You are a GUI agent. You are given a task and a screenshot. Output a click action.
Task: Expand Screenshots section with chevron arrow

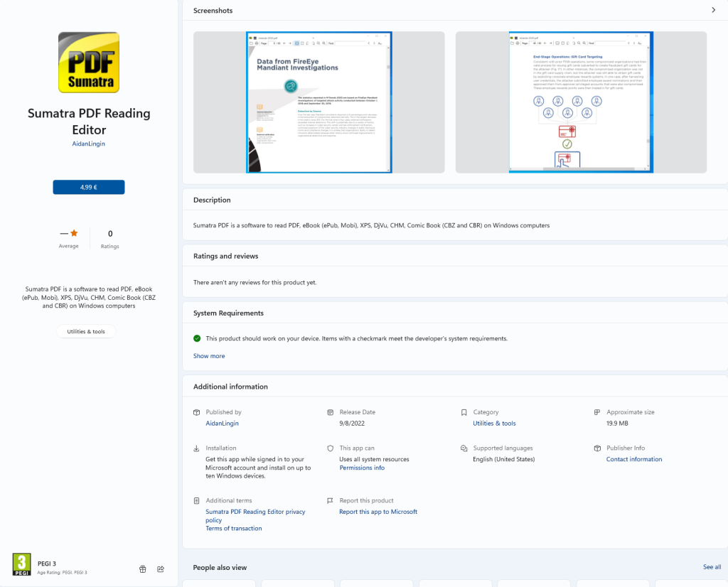click(x=714, y=10)
